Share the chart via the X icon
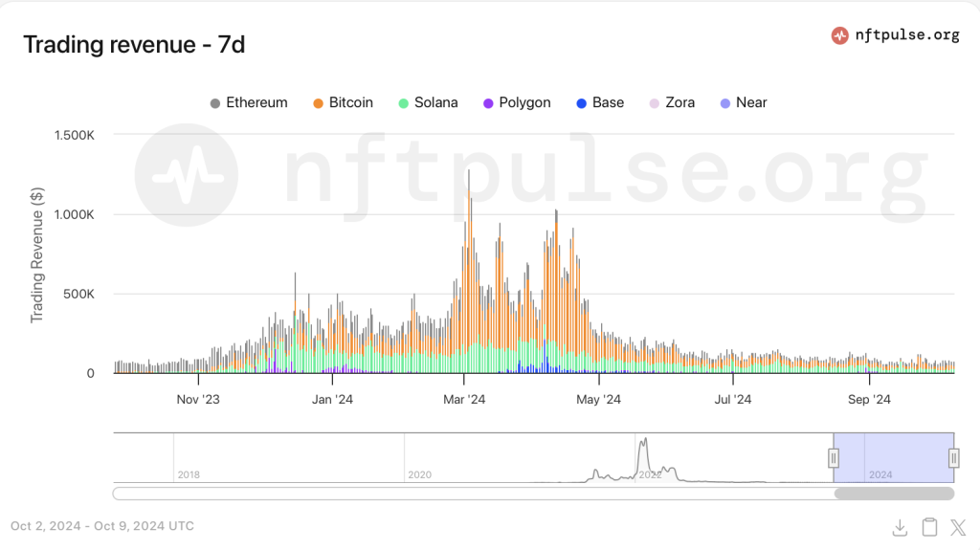The image size is (980, 550). 958,527
